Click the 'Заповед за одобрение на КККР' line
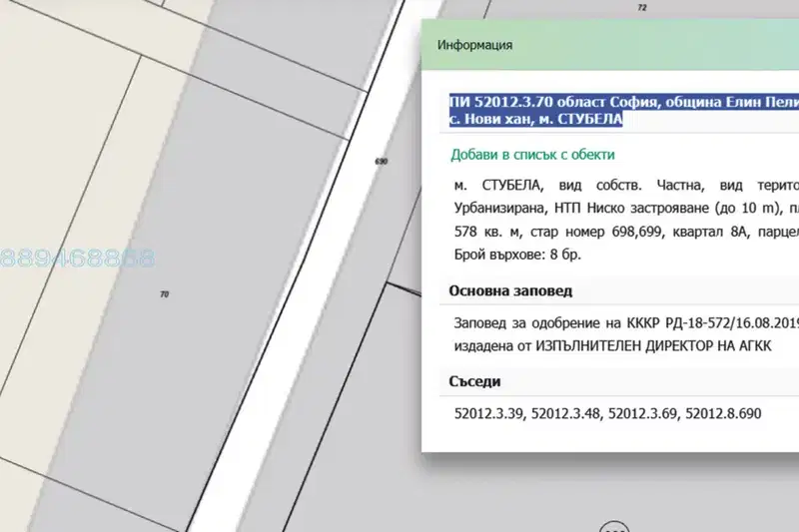 tap(626, 323)
